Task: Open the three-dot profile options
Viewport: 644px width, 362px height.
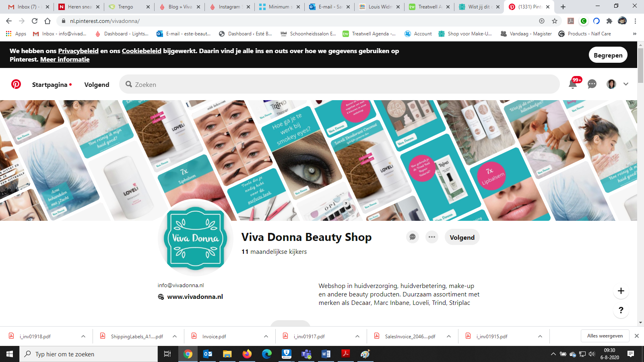Action: pyautogui.click(x=432, y=237)
